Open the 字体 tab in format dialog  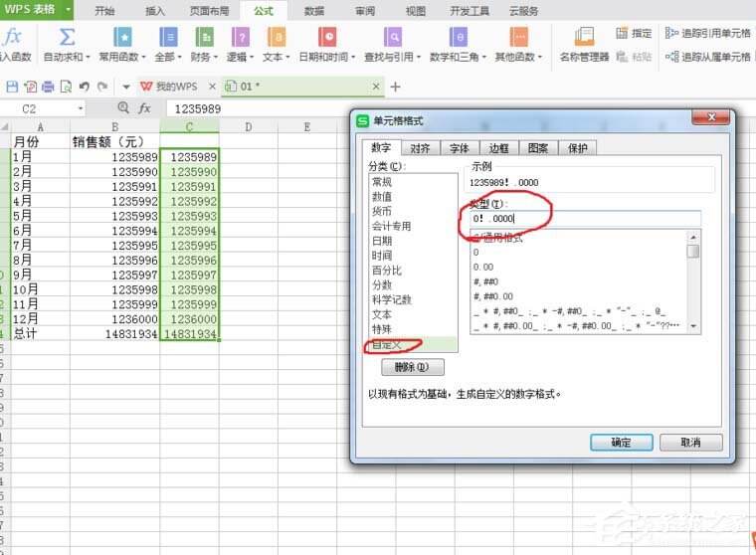[460, 148]
